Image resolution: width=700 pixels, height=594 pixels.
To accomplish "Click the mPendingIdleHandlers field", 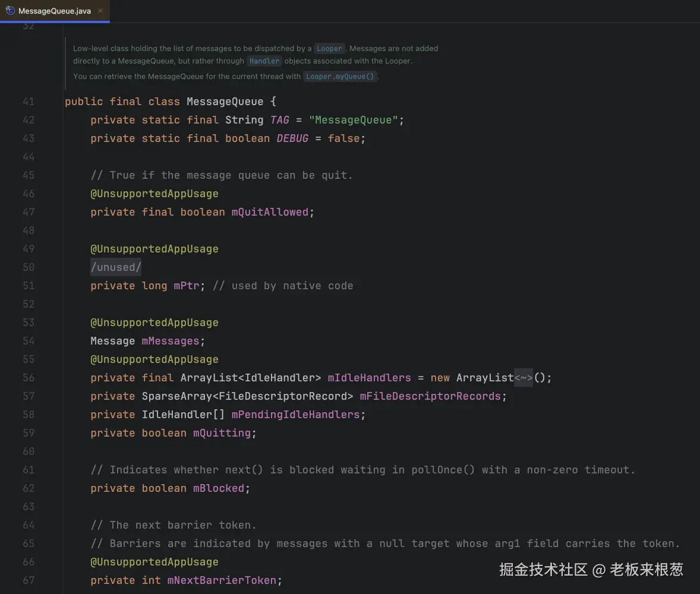I will [x=295, y=414].
